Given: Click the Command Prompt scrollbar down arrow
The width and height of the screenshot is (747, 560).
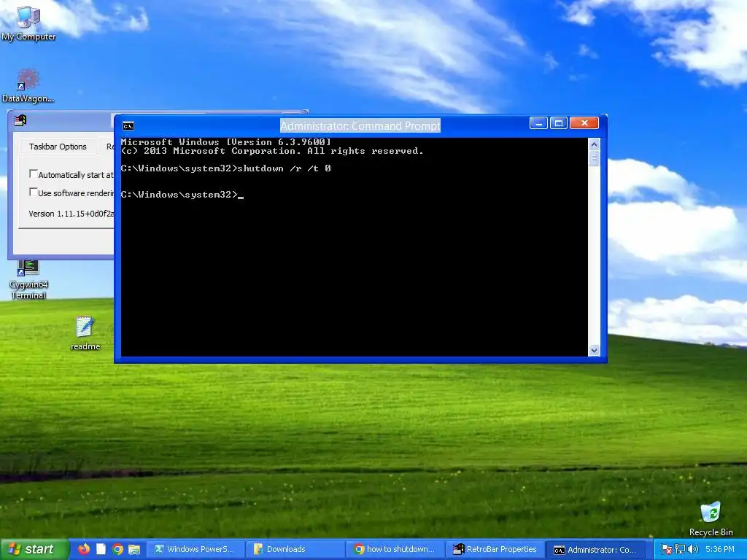Looking at the screenshot, I should tap(594, 351).
